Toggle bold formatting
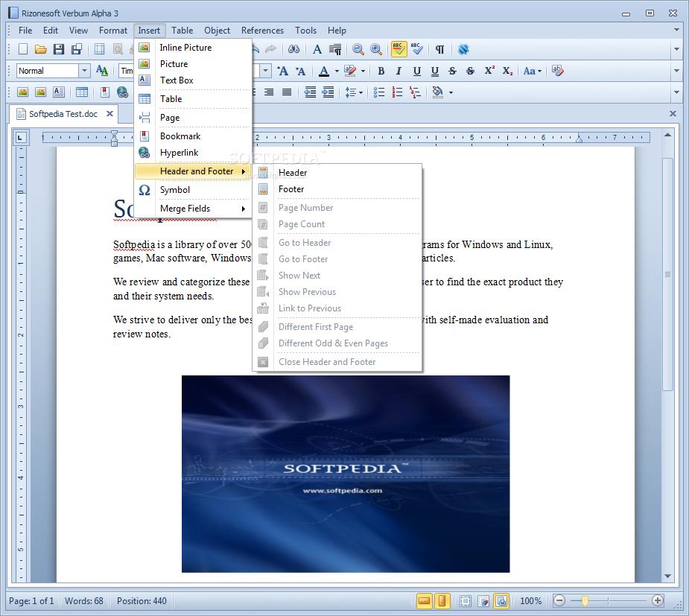Viewport: 689px width, 616px height. tap(381, 71)
